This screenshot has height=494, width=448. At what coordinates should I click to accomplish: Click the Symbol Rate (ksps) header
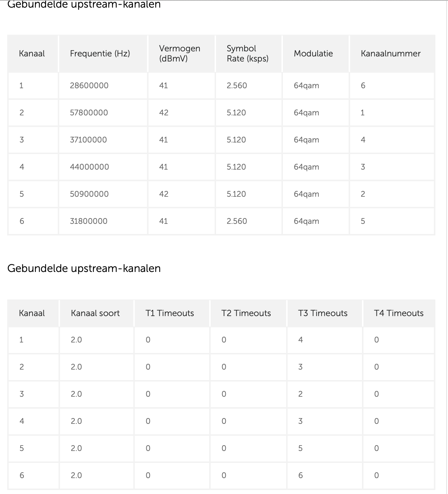[x=247, y=54]
